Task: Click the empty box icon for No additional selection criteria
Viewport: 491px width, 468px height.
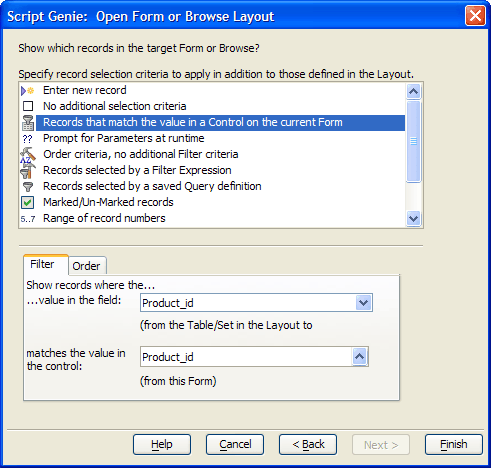Action: click(28, 106)
